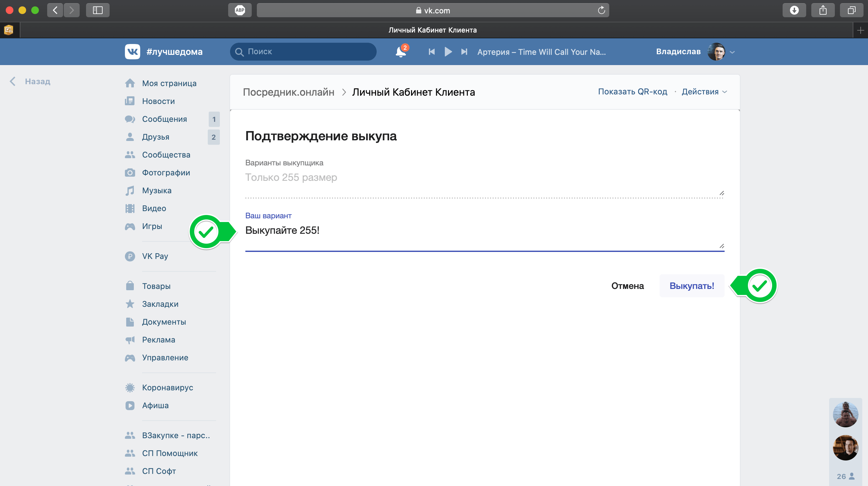This screenshot has height=486, width=868.
Task: Play the current music track
Action: (448, 52)
